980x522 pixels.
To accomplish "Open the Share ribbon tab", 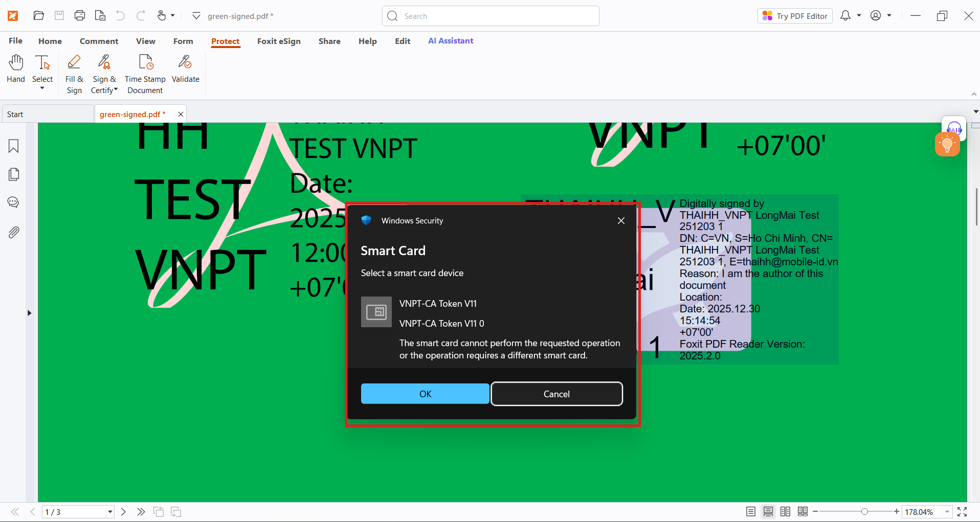I will point(329,41).
